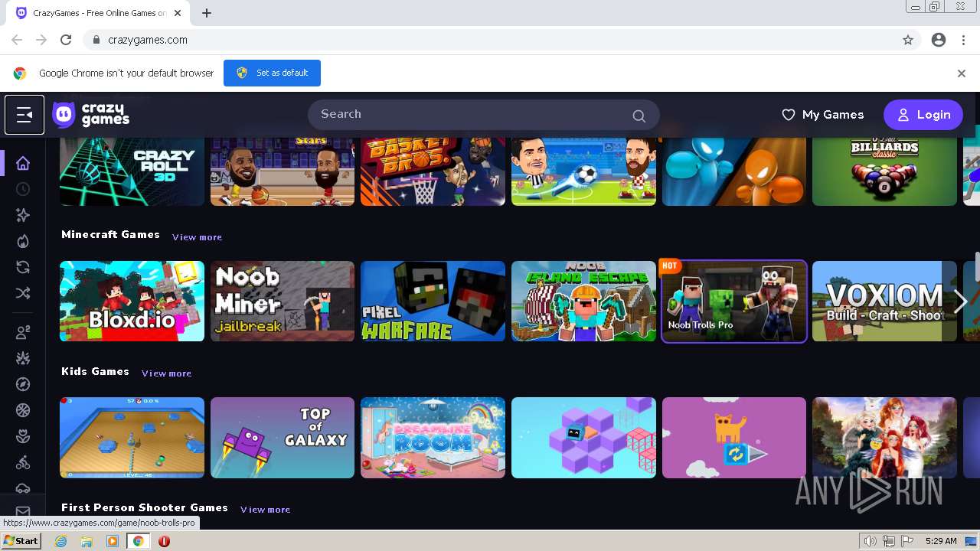Open blue and orange stickmen game thumbnail

click(x=734, y=171)
